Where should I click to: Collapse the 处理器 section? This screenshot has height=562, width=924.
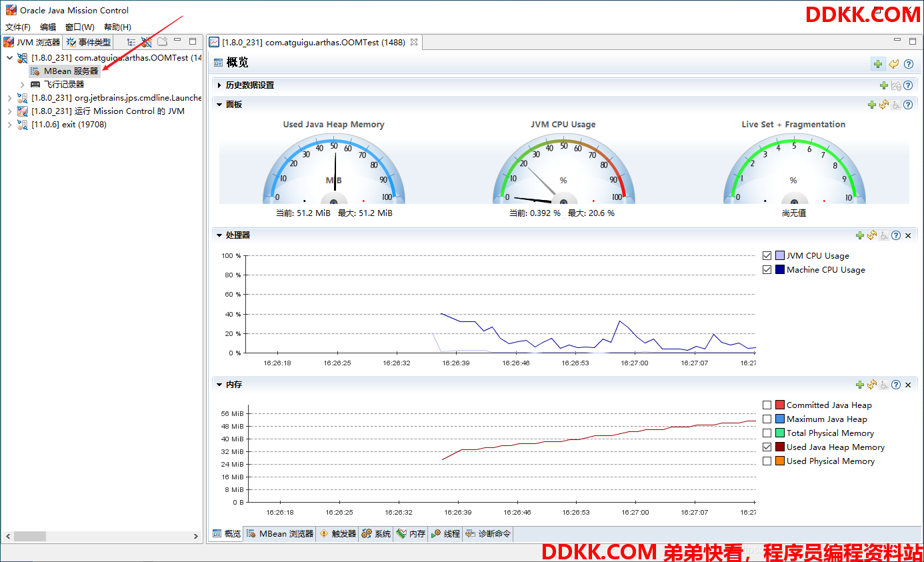tap(219, 235)
